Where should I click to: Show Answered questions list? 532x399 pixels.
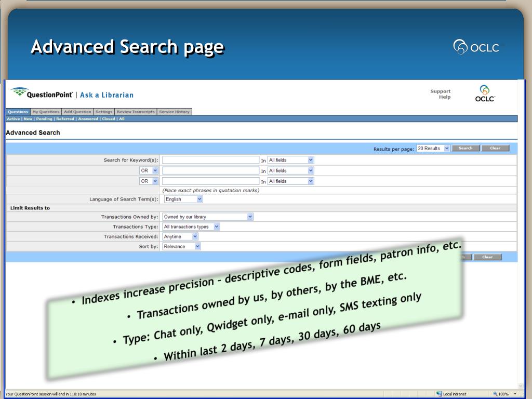pyautogui.click(x=88, y=119)
